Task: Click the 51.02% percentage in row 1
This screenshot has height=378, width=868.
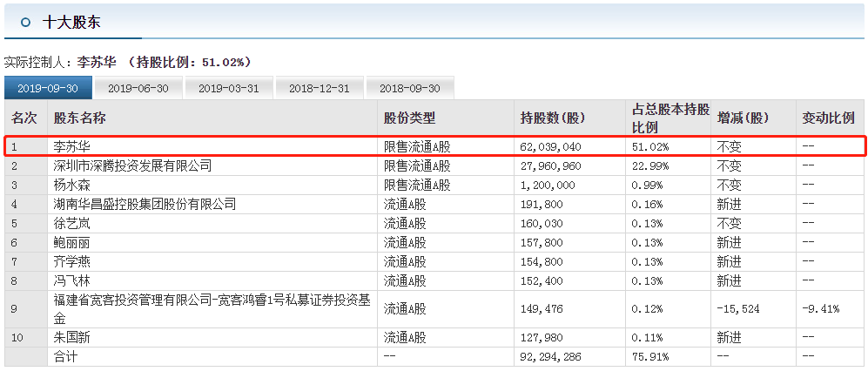Action: pos(650,148)
